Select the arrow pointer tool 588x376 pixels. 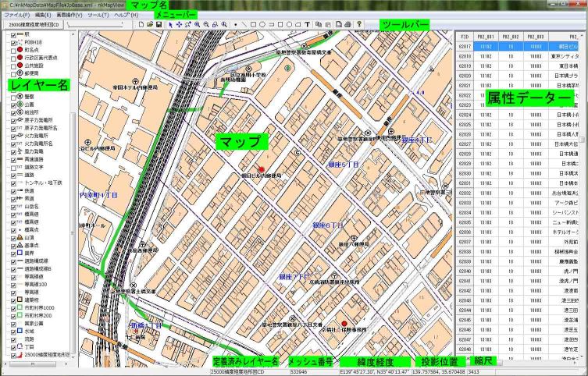(x=172, y=25)
